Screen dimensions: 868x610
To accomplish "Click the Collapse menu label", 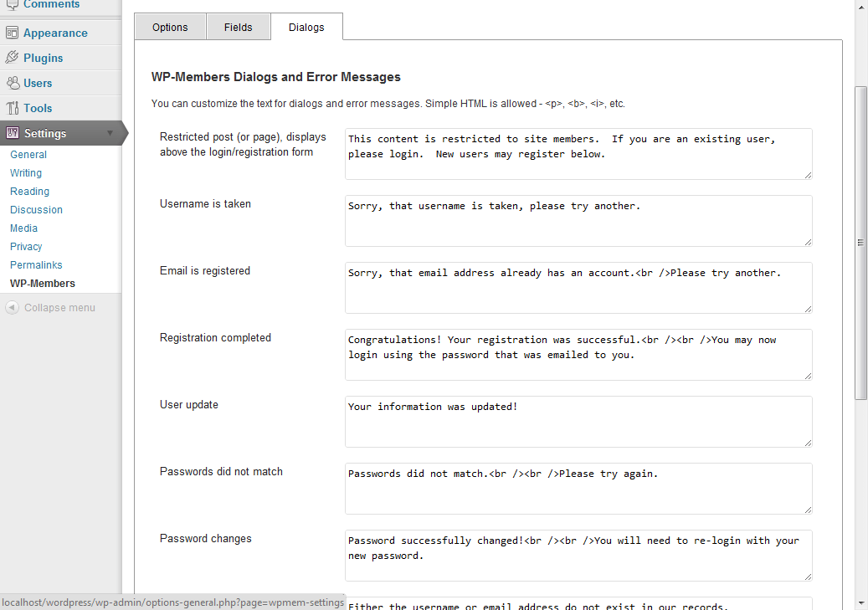I will coord(59,307).
